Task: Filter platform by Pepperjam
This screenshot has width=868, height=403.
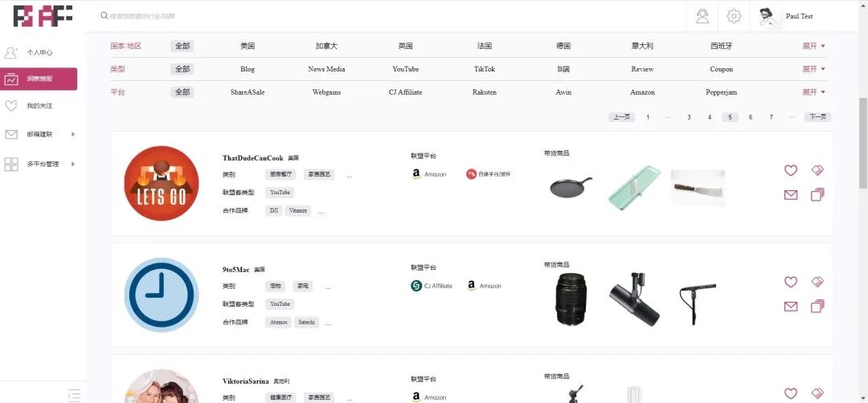Action: 721,92
